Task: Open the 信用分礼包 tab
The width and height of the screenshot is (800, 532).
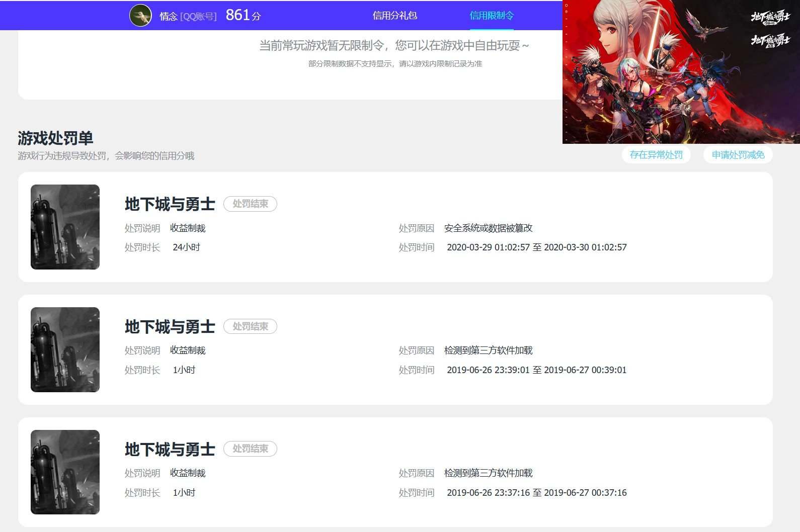Action: click(395, 16)
